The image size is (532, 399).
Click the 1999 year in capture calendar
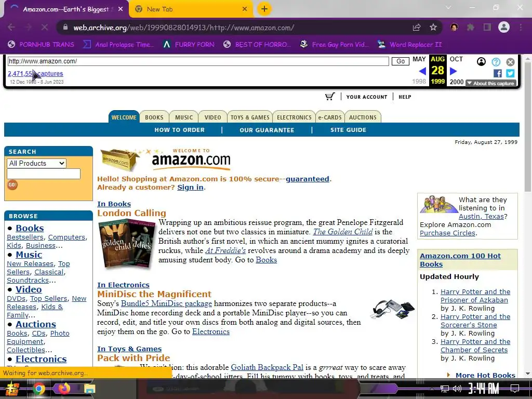pos(437,82)
